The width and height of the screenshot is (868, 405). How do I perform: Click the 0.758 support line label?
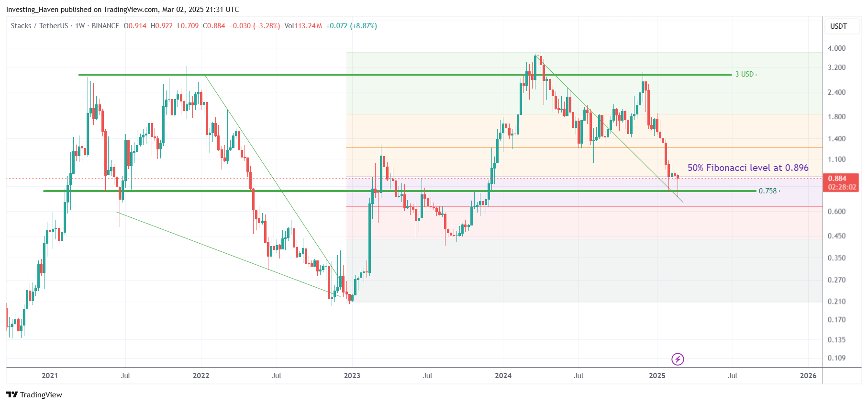(x=768, y=191)
